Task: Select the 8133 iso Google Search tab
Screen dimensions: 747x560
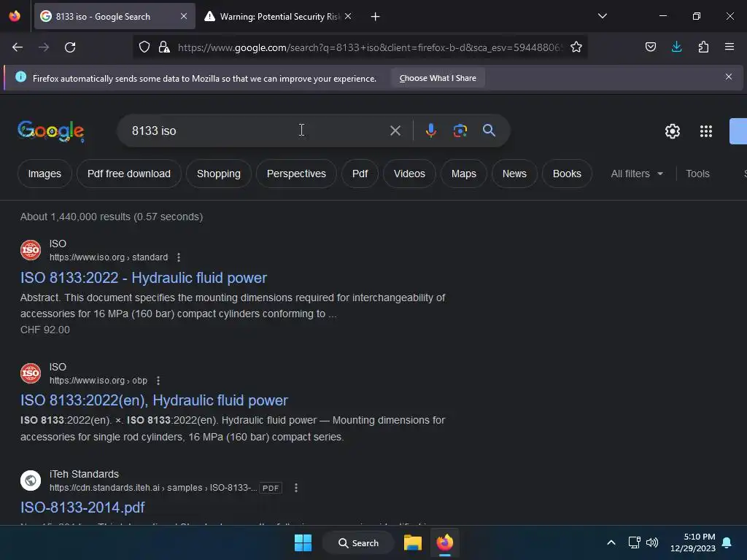Action: tap(115, 16)
